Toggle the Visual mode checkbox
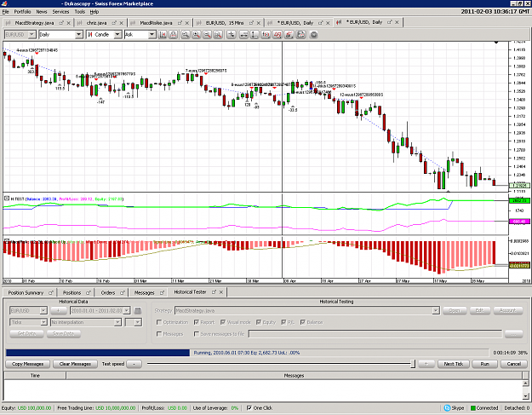Screen dimensions: 532x415 pos(223,322)
